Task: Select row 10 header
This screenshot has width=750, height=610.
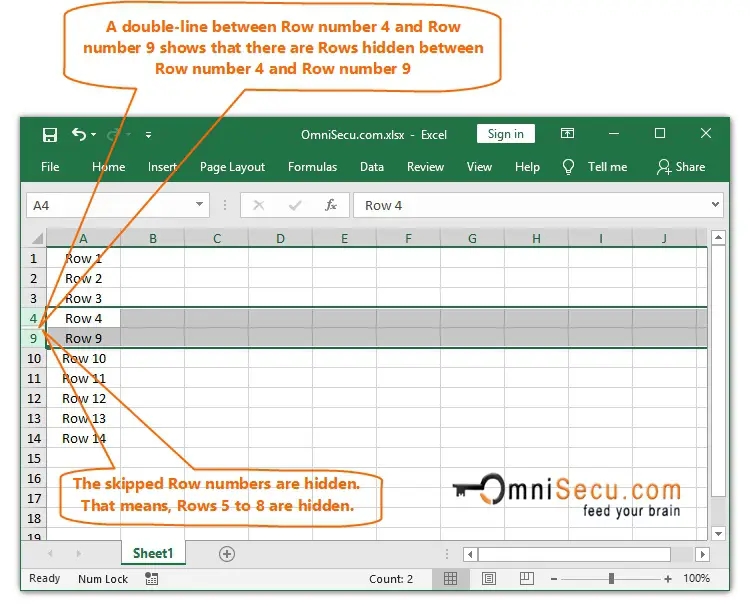Action: click(33, 358)
